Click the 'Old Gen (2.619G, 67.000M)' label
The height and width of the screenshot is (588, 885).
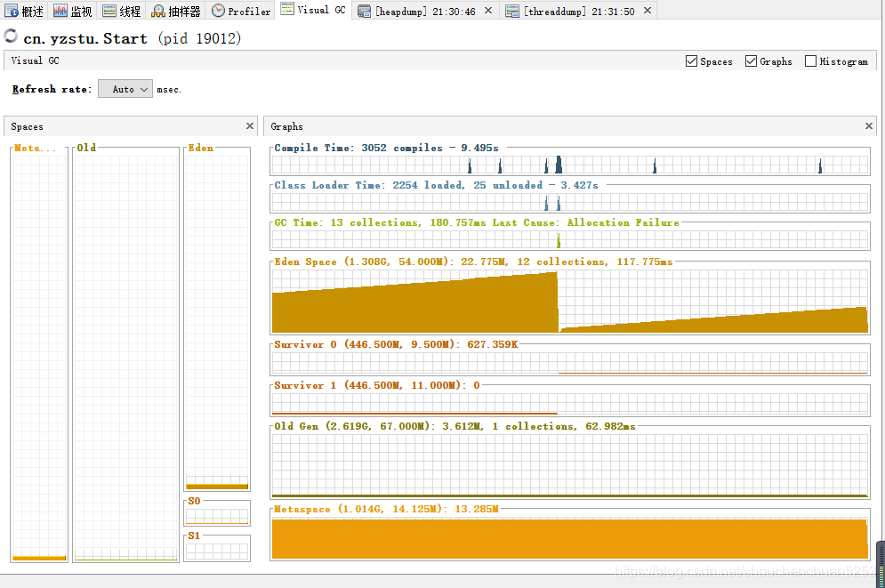click(455, 426)
